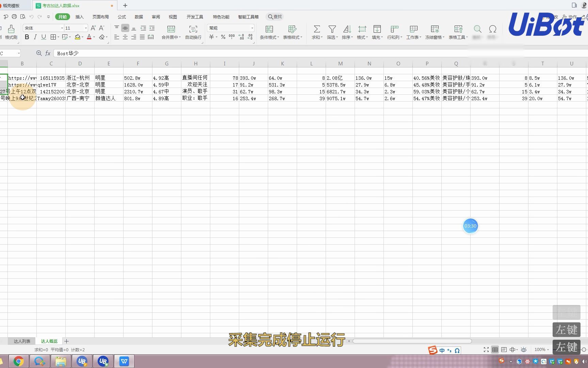The height and width of the screenshot is (368, 588).
Task: Click the 表格工具 table tools button
Action: tap(458, 32)
